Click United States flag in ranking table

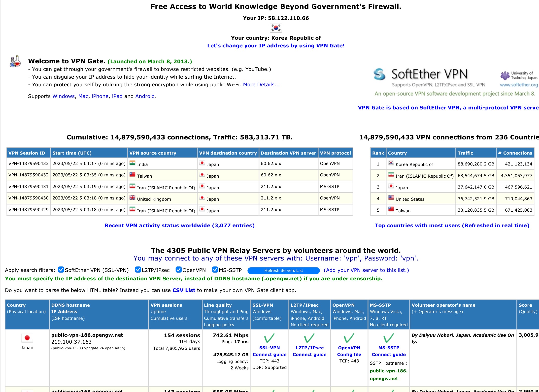coord(391,198)
